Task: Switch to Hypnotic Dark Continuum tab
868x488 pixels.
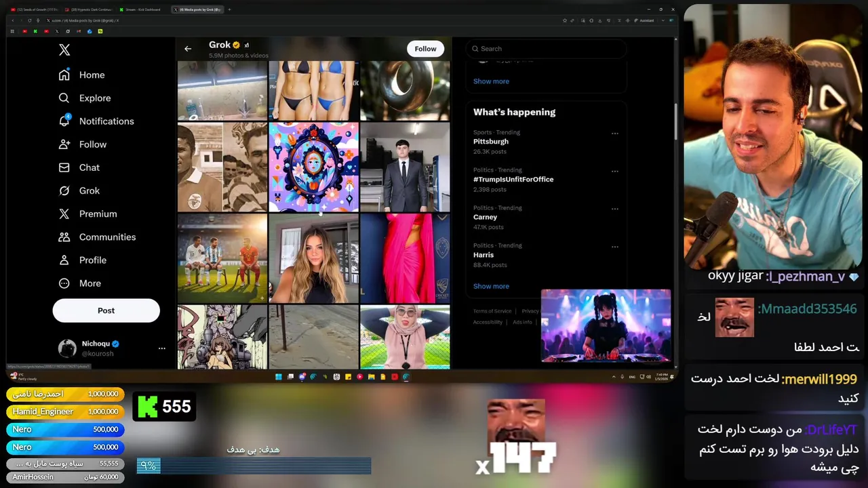Action: (89, 9)
